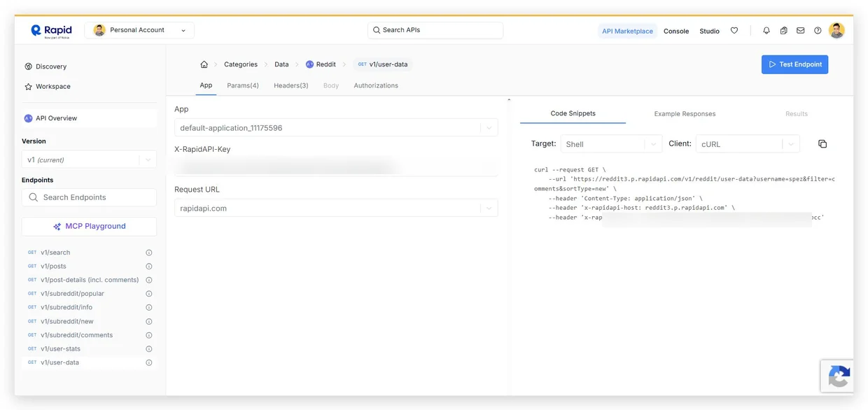Show info for v1/user-stats endpoint
868x410 pixels.
(x=149, y=349)
